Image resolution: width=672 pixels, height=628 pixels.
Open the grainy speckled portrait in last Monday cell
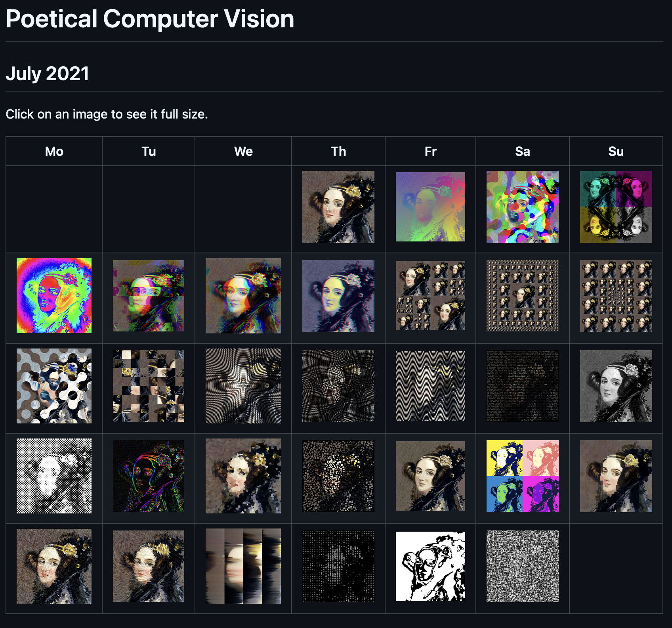tap(54, 567)
